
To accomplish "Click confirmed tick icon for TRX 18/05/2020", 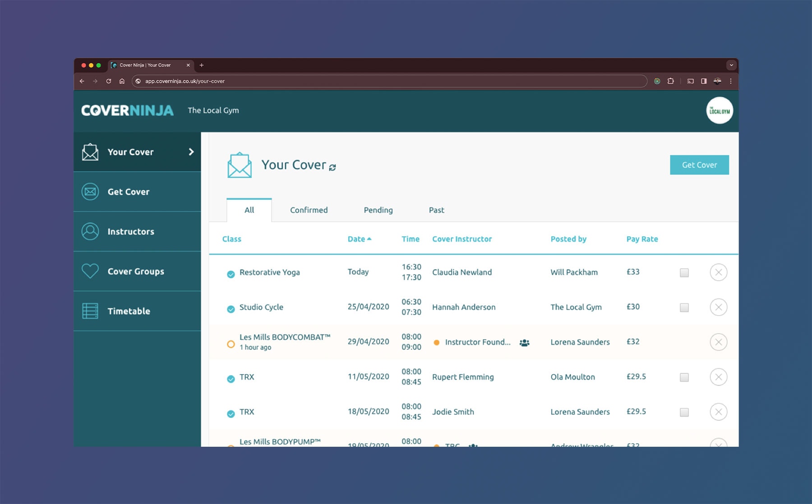I will tap(231, 414).
